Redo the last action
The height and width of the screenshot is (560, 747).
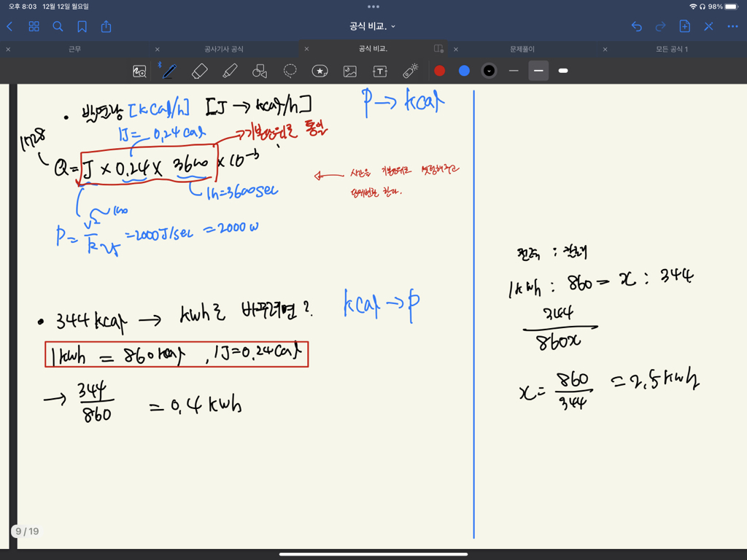tap(660, 26)
